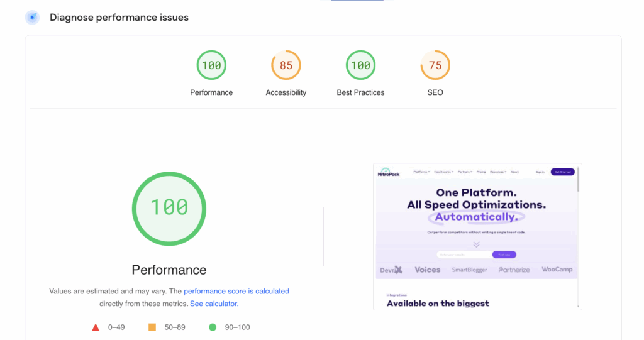644x340 pixels.
Task: Click the Devrix logo in the preview
Action: tap(391, 270)
